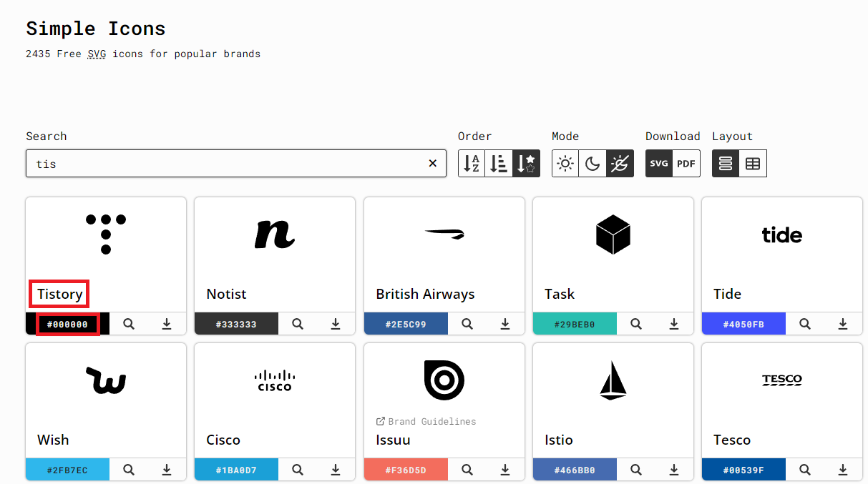The image size is (868, 484).
Task: Download the Notist icon
Action: [x=336, y=324]
